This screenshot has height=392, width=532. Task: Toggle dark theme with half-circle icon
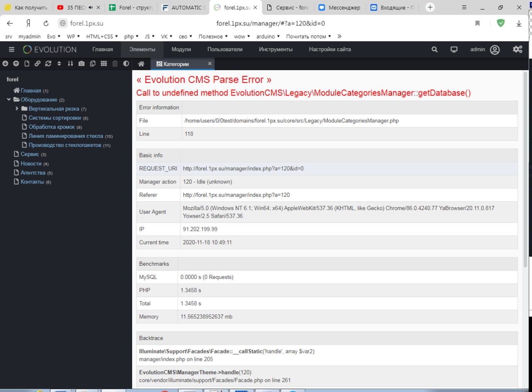coord(126,64)
